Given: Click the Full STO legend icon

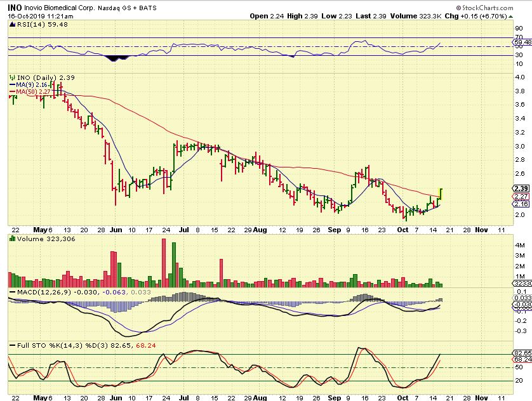Looking at the screenshot, I should coord(11,345).
